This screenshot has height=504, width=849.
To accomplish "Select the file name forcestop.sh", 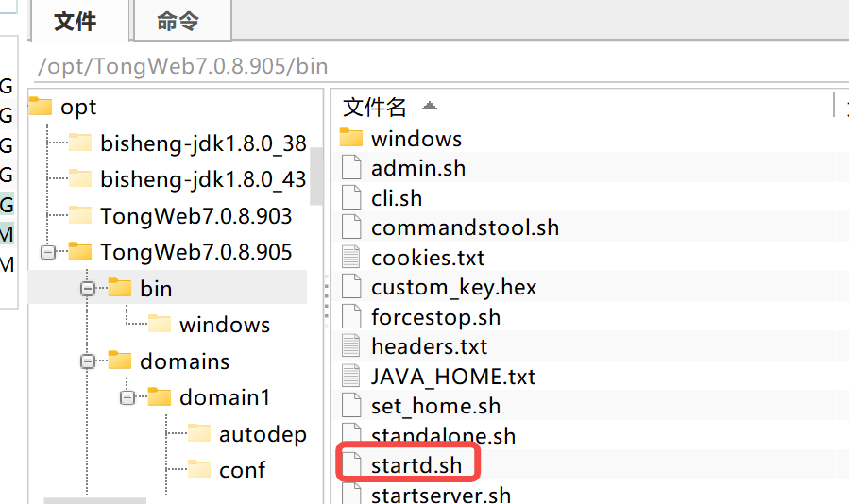I will pos(436,317).
